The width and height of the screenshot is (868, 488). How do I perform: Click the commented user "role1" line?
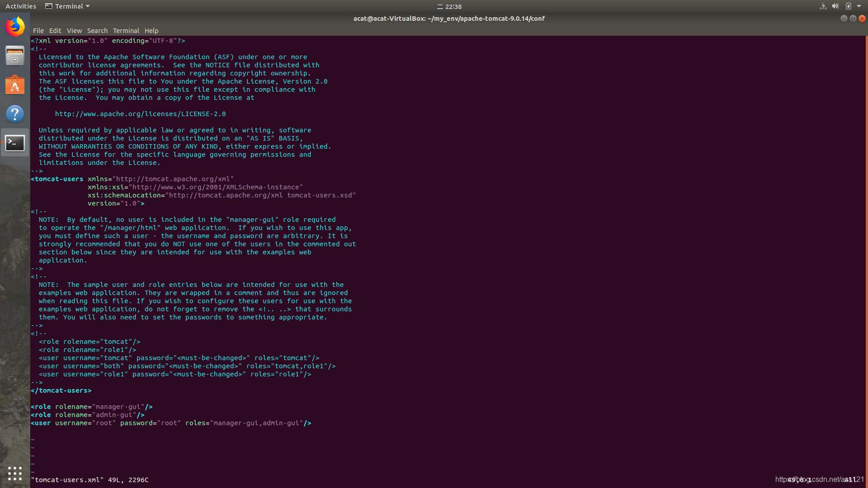tap(175, 374)
